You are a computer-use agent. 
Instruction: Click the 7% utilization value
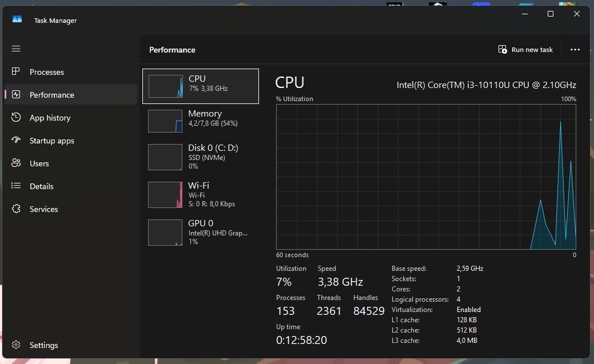coord(284,282)
